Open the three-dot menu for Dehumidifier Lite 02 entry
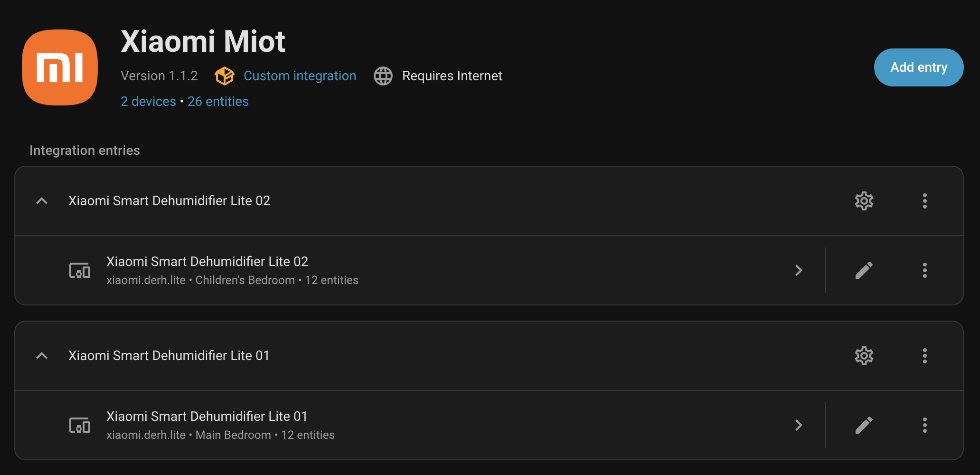Image resolution: width=980 pixels, height=475 pixels. click(924, 201)
